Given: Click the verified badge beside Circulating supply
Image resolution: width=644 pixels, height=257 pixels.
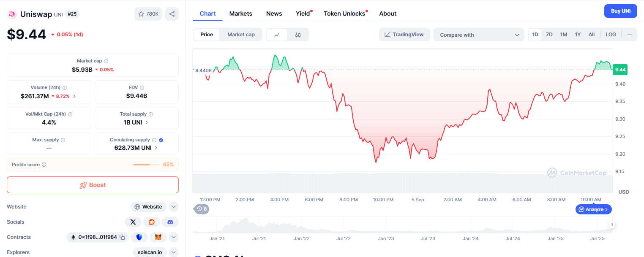Looking at the screenshot, I should [x=161, y=140].
